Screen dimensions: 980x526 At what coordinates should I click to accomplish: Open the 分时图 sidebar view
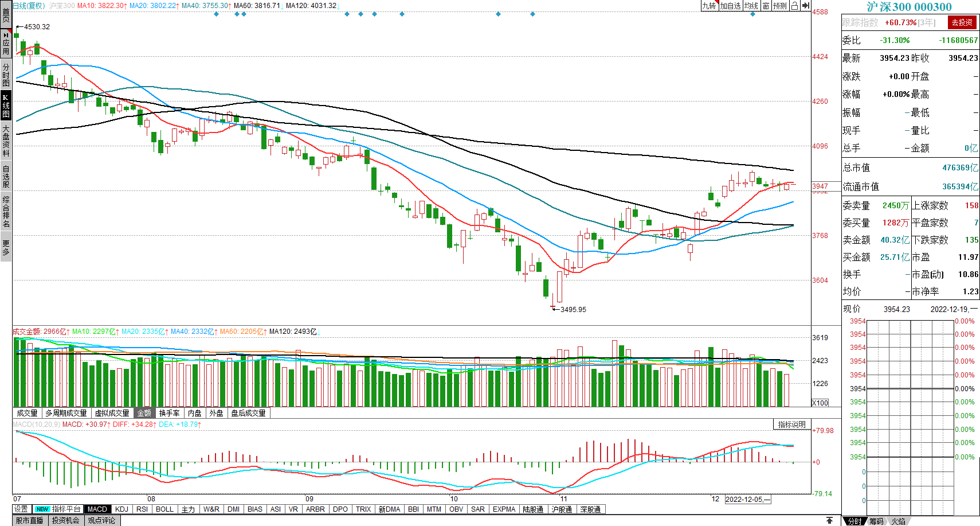pos(6,75)
